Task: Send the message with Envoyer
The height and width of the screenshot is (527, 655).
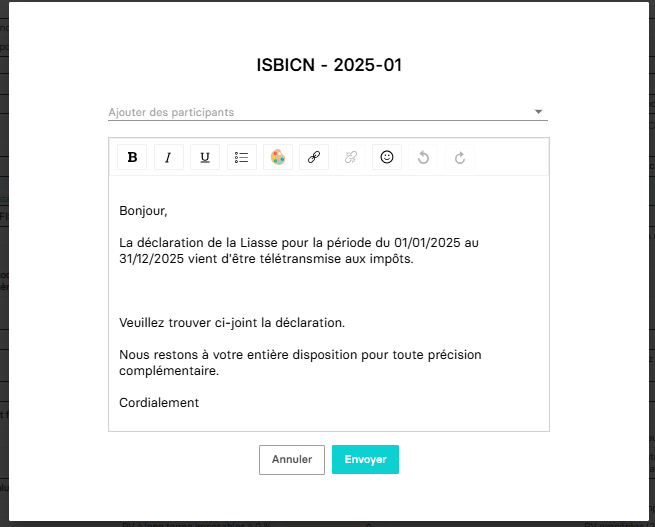Action: 365,459
